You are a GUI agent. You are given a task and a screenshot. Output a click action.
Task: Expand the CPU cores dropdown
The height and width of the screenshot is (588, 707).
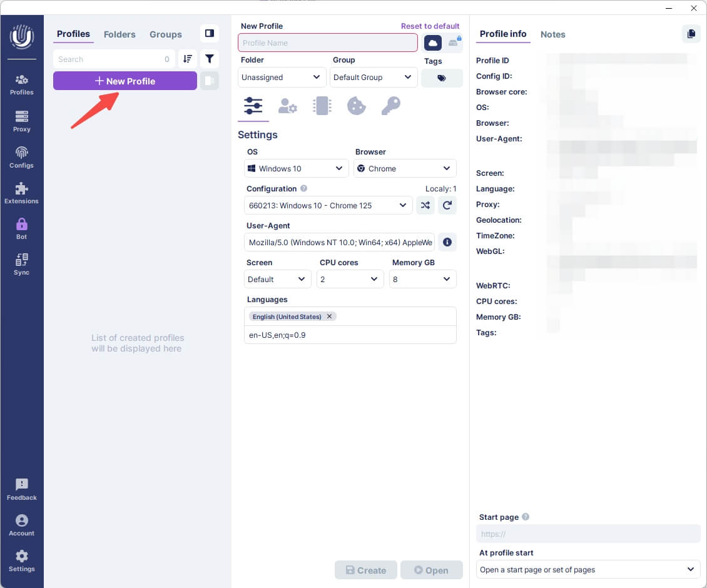pyautogui.click(x=350, y=279)
